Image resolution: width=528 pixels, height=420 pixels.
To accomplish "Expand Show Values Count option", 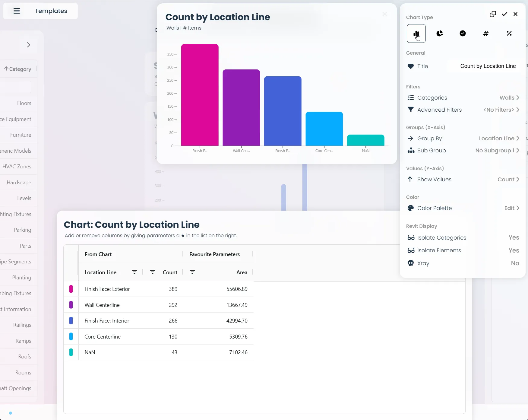I will tap(508, 180).
